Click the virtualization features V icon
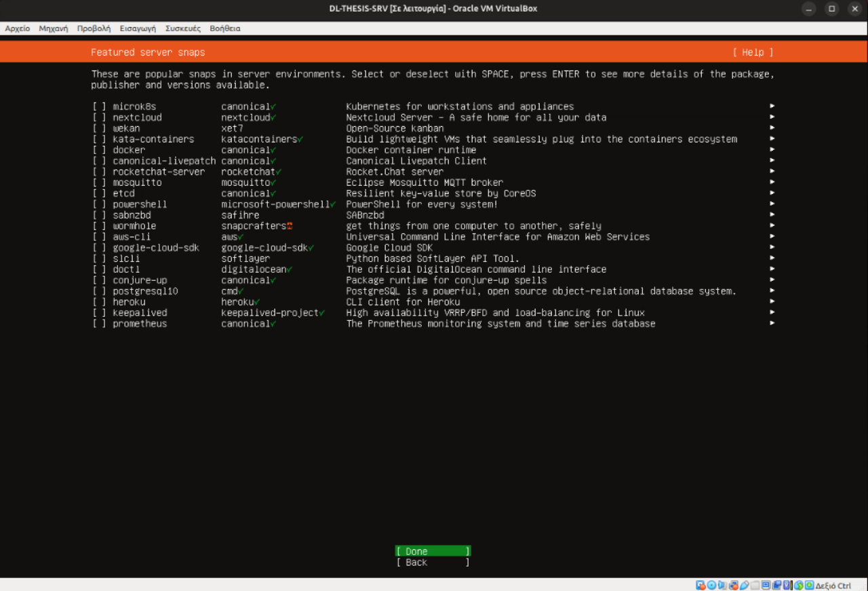The image size is (868, 591). click(x=787, y=585)
